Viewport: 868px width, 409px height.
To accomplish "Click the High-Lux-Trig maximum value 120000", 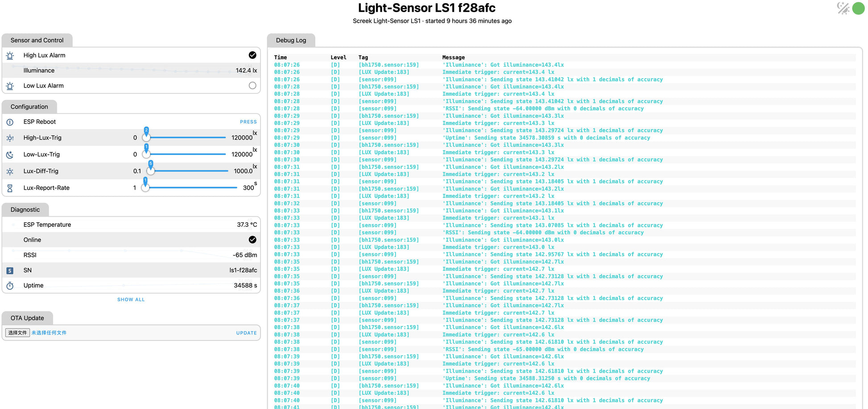I will 242,138.
